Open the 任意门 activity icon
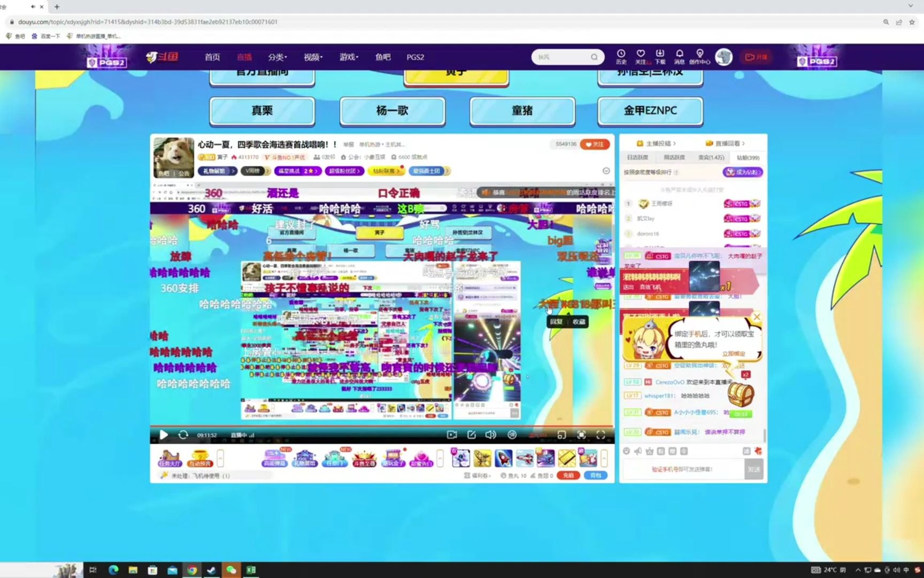This screenshot has height=578, width=924. tap(335, 458)
